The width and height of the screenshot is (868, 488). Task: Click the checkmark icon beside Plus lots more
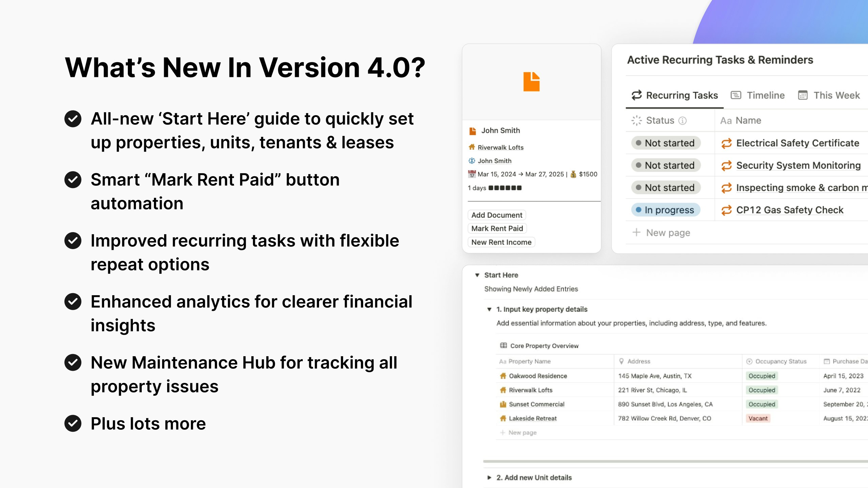pyautogui.click(x=73, y=424)
